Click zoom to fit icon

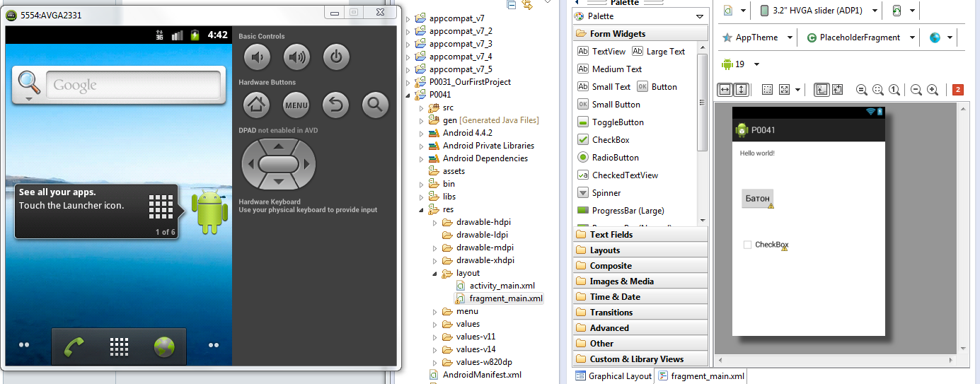click(878, 90)
